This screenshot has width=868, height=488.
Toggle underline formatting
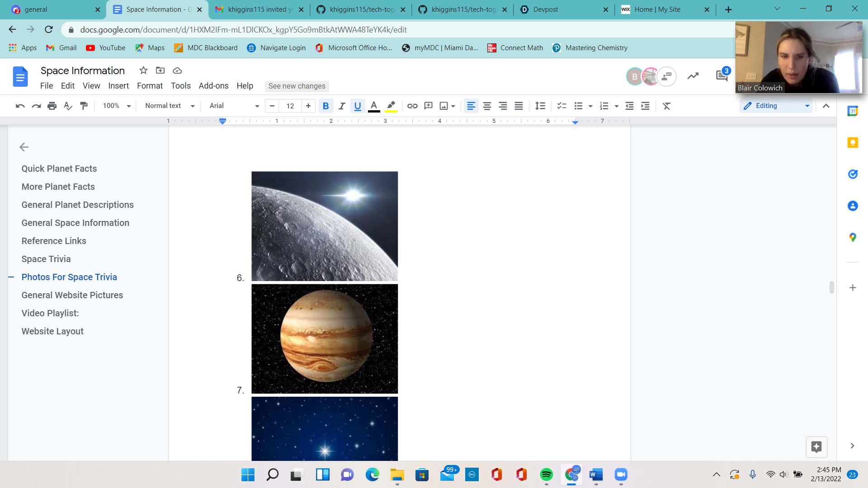click(x=358, y=106)
